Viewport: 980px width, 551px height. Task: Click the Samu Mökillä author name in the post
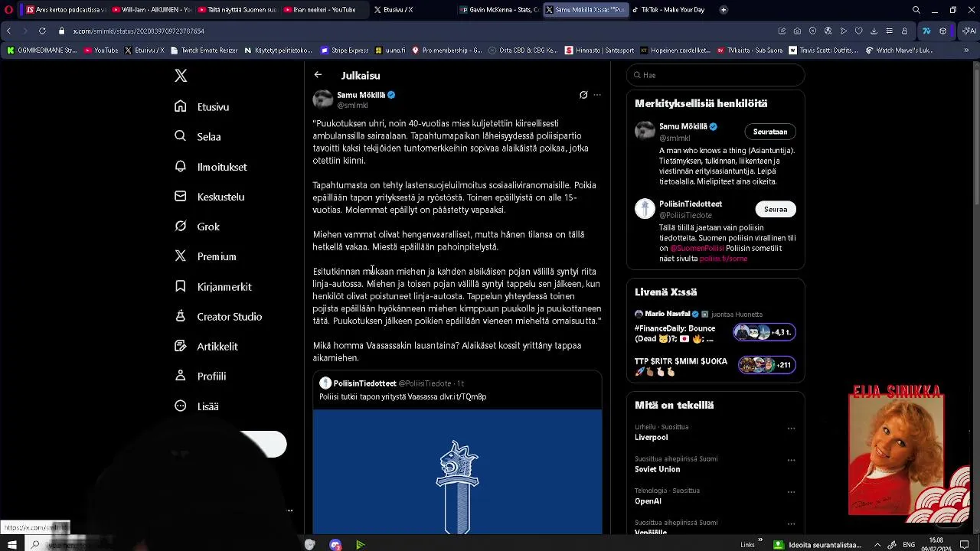361,95
